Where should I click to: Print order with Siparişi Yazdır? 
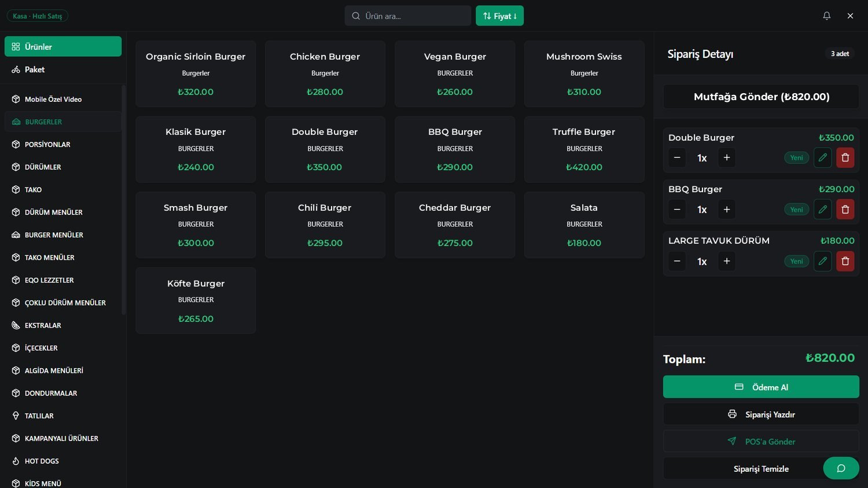coord(761,414)
